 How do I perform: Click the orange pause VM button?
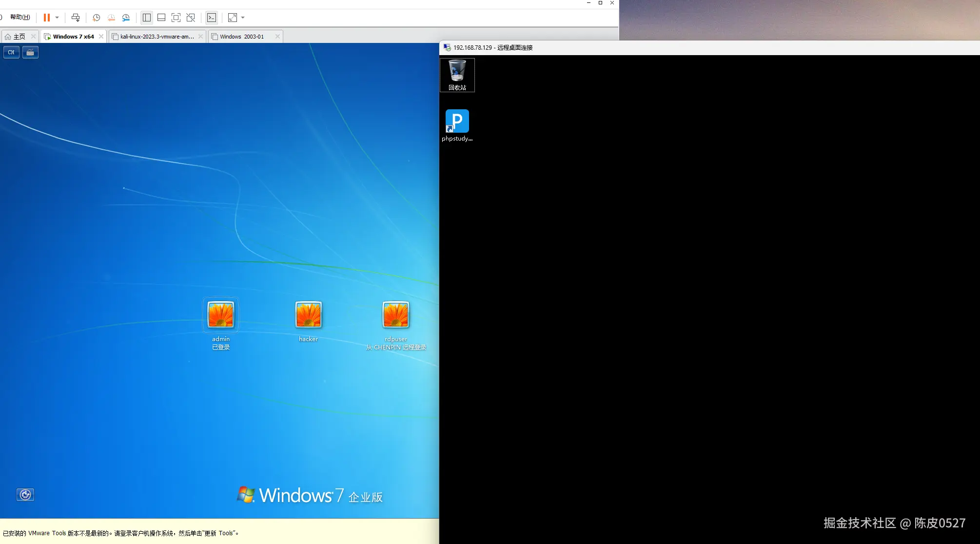point(47,18)
